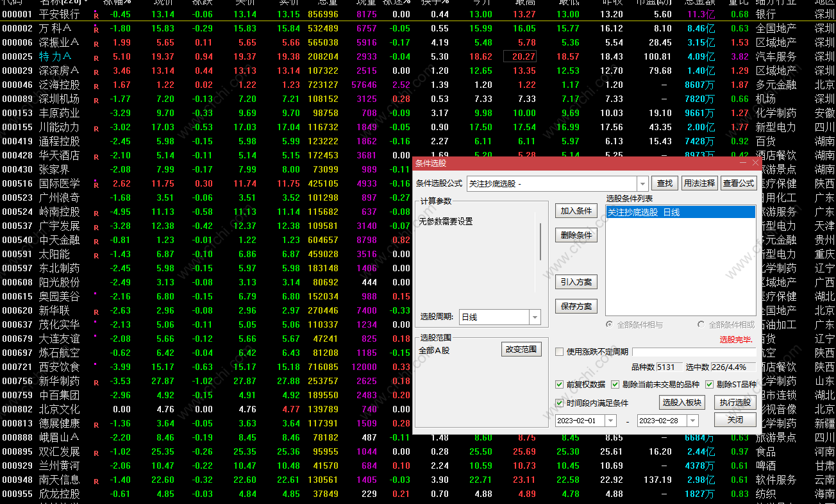Click the R marker next to 南天信息
Viewport: 836px width, 504px height.
point(96,481)
